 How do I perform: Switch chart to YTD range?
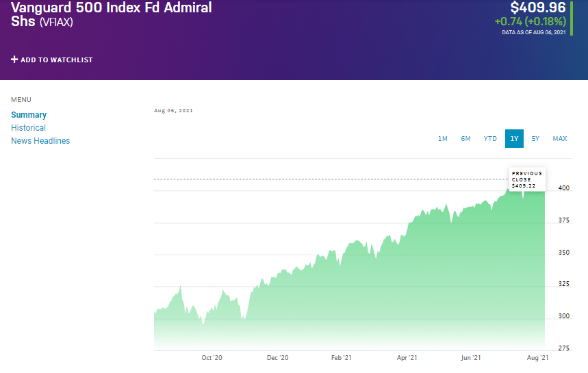pos(490,139)
